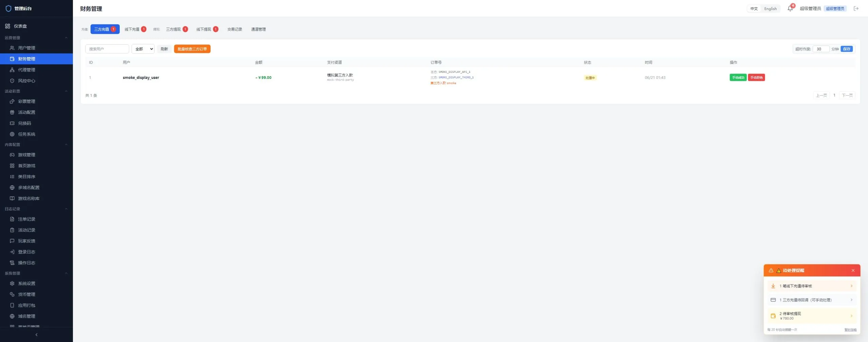
Task: Click the logout icon in the header
Action: 856,8
